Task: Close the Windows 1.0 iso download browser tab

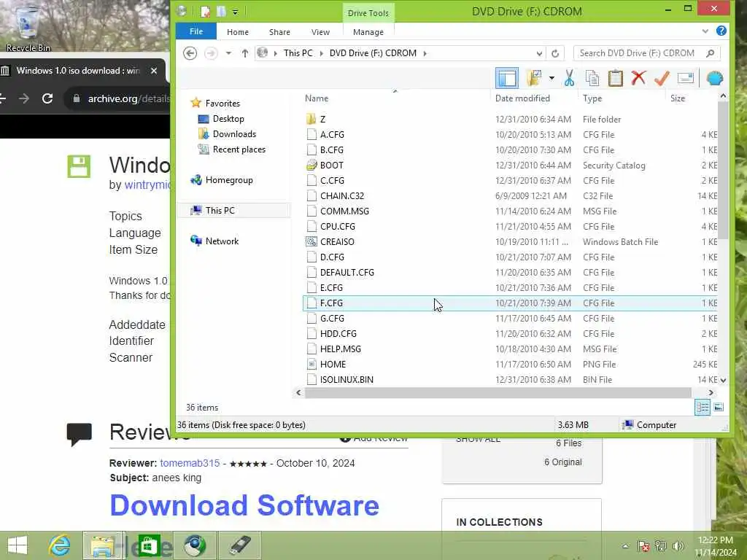Action: 154,71
